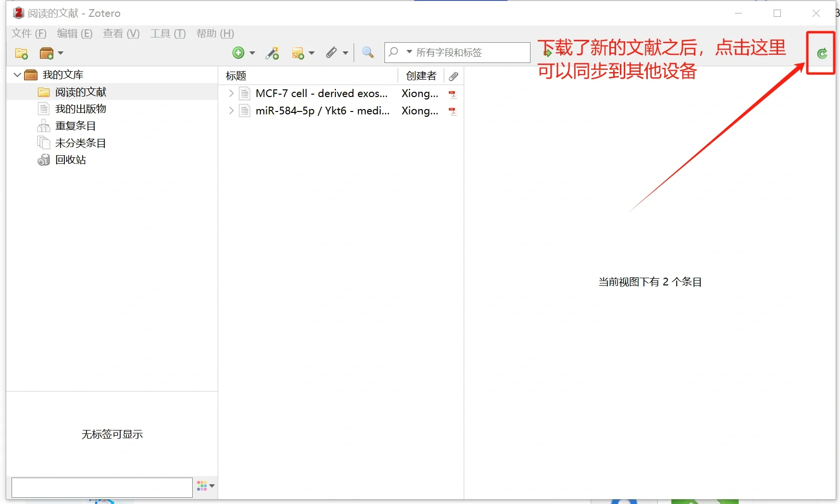The height and width of the screenshot is (504, 840).
Task: Collapse the 我的文库 tree
Action: [x=17, y=74]
